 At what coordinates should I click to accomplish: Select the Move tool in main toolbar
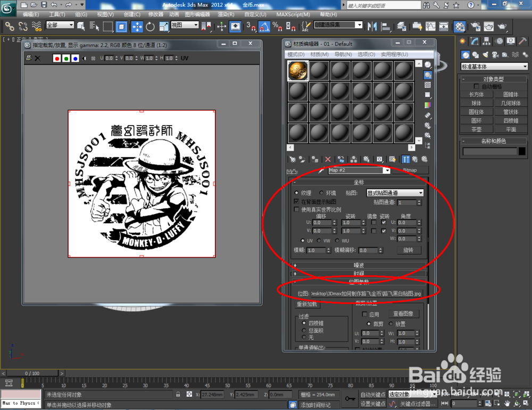tap(137, 27)
